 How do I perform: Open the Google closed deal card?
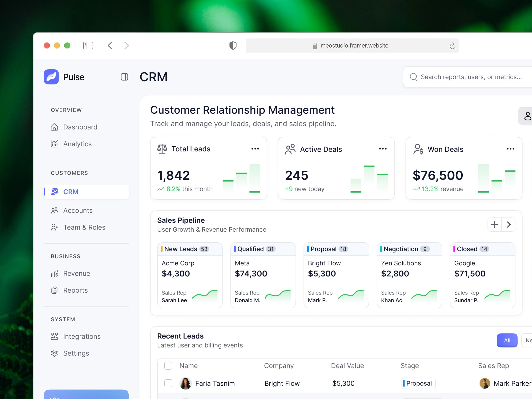point(482,275)
